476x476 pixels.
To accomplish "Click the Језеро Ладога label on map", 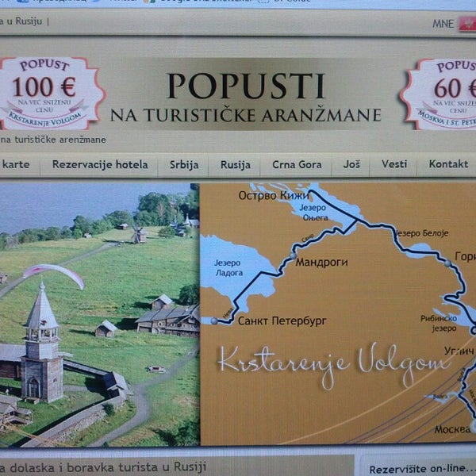I will (229, 268).
